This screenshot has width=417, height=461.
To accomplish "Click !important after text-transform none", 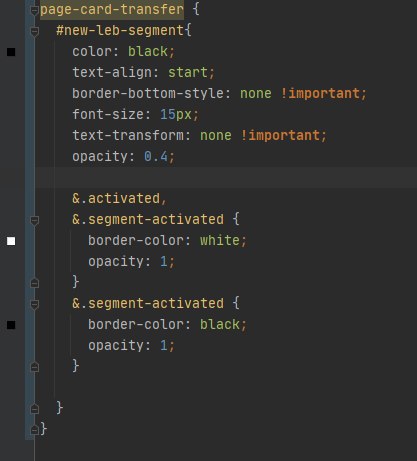I will [x=280, y=136].
